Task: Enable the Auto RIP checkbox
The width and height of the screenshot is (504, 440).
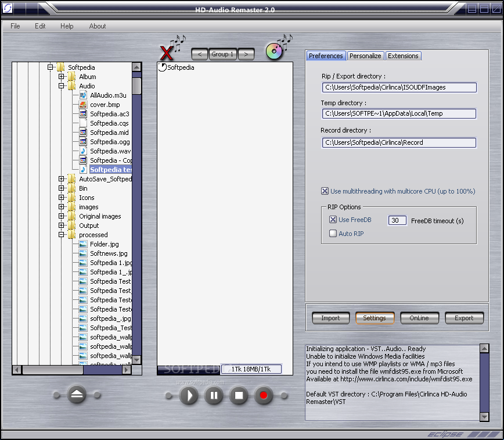Action: (x=333, y=233)
